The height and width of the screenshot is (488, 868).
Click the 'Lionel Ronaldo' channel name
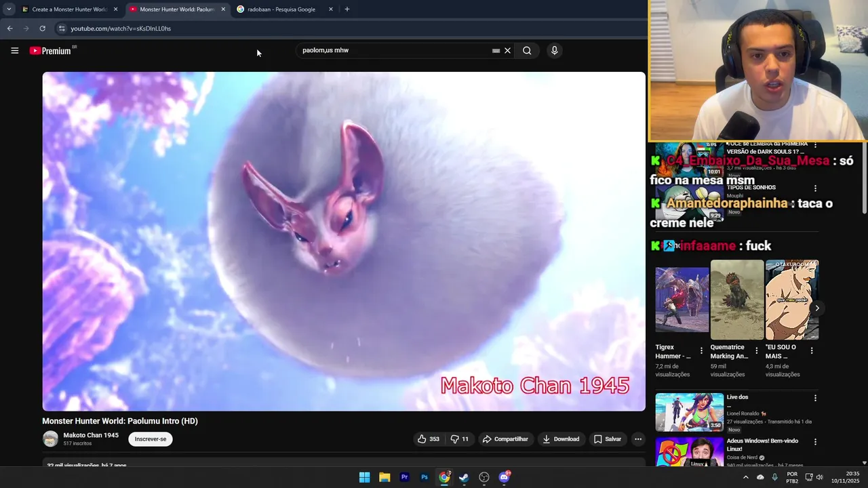click(743, 413)
